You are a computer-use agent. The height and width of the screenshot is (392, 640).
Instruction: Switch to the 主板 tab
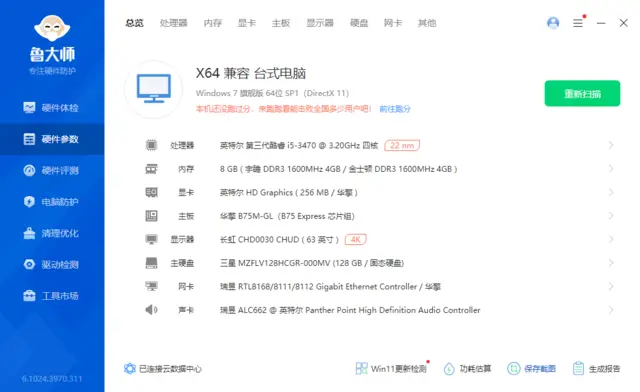coord(281,23)
